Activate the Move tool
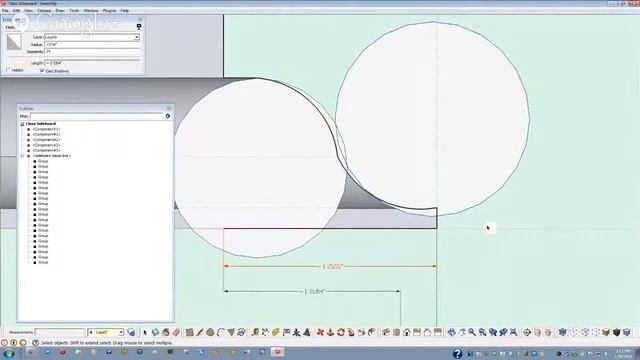Image resolution: width=640 pixels, height=360 pixels. click(x=320, y=333)
